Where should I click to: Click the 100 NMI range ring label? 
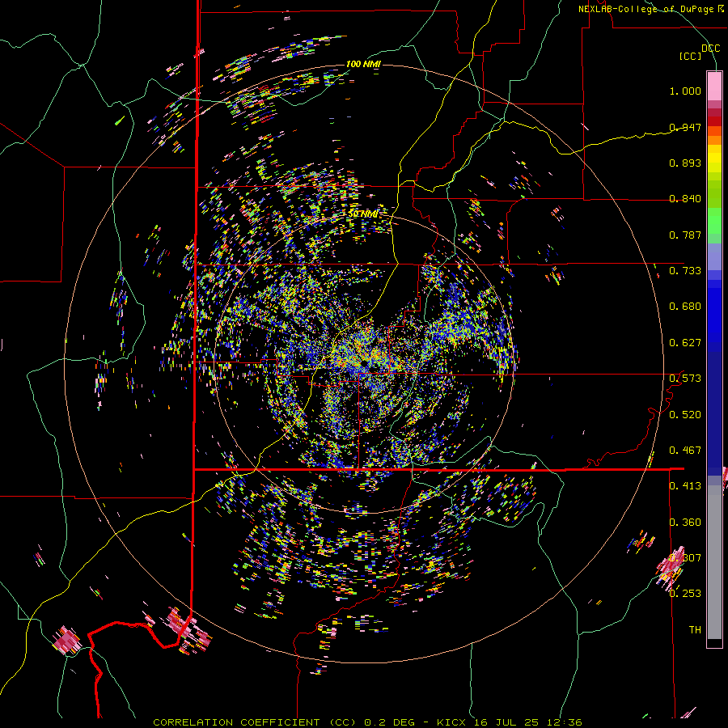click(363, 64)
